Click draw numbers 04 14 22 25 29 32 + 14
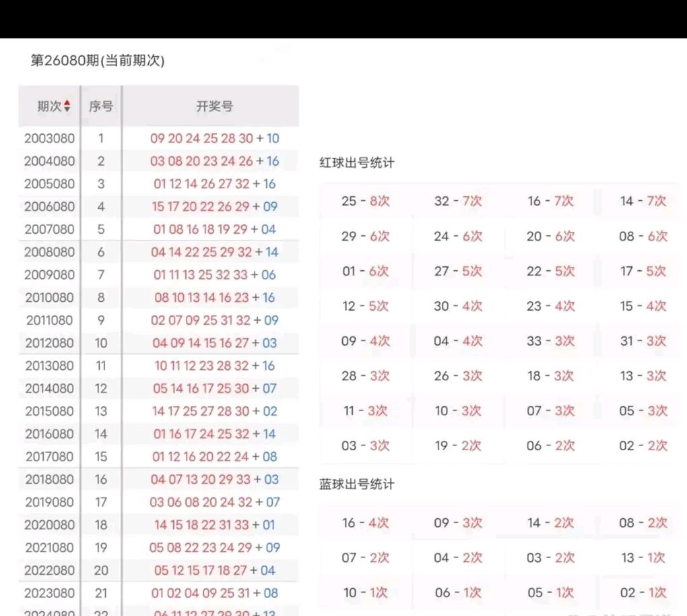 [x=215, y=252]
